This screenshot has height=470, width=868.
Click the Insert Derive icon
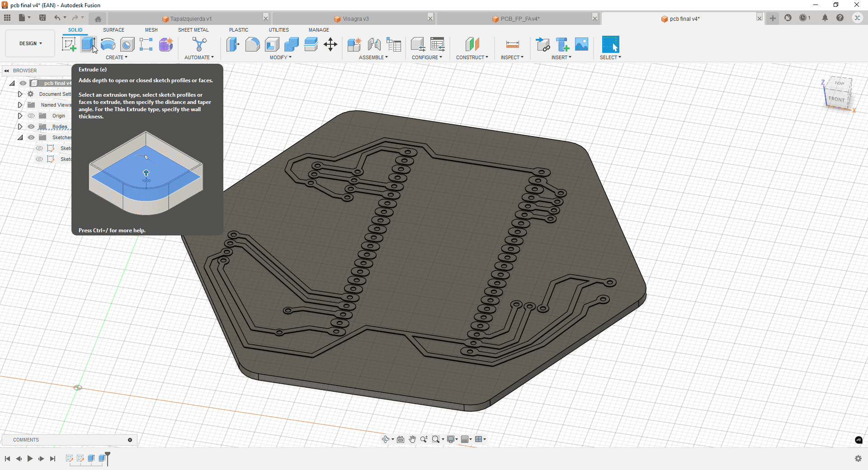542,44
